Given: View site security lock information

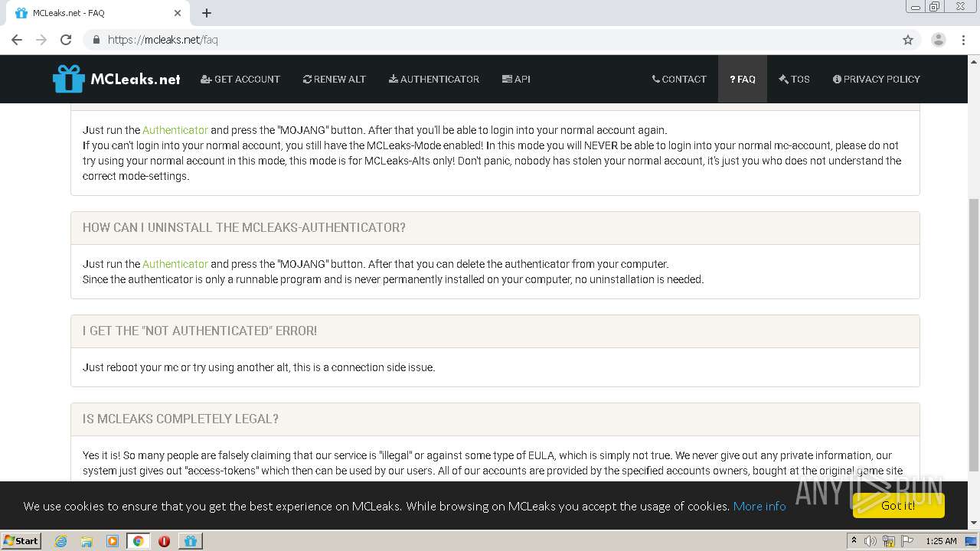Looking at the screenshot, I should pos(96,40).
